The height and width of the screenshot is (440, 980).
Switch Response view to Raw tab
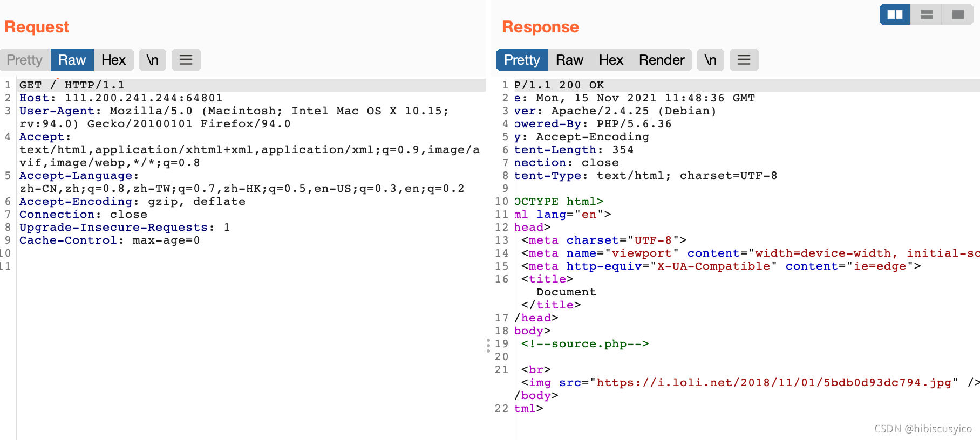[569, 60]
